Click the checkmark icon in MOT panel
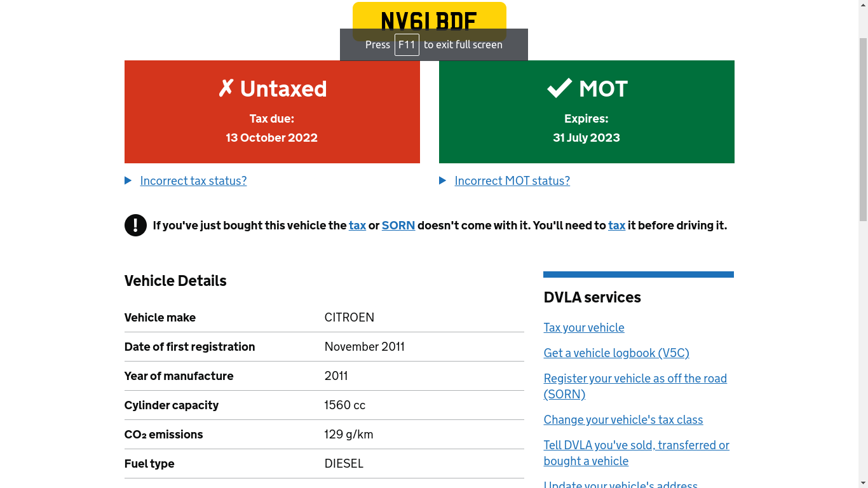The image size is (868, 488). click(559, 88)
